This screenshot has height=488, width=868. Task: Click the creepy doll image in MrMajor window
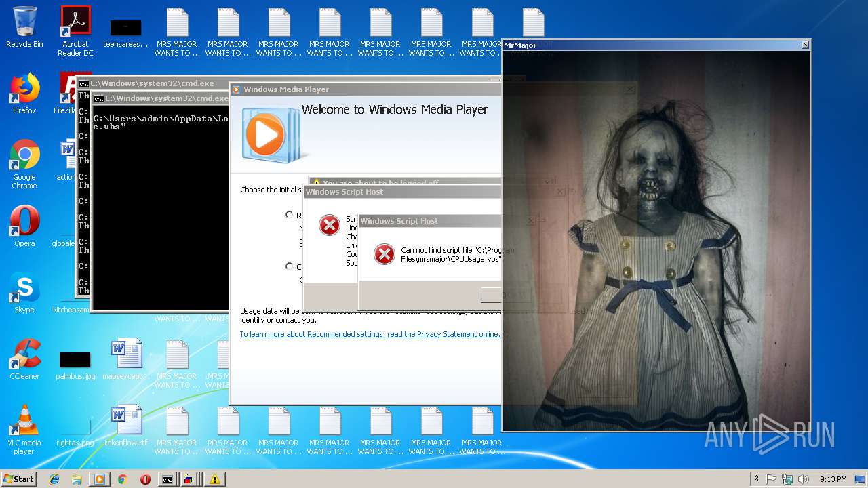click(656, 241)
